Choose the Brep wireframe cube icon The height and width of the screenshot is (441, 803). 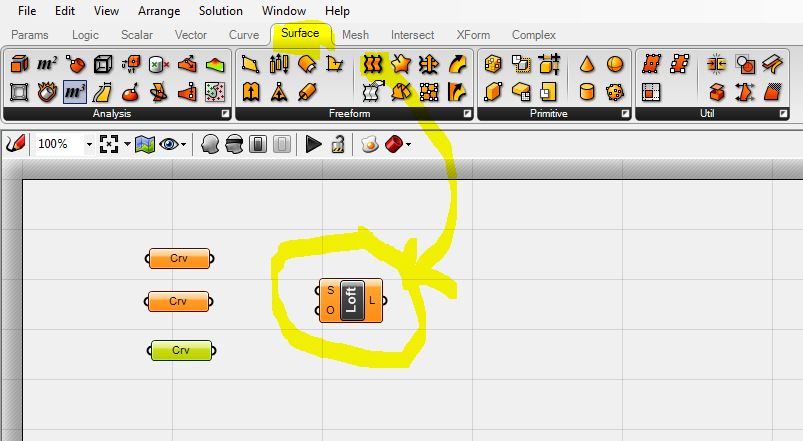(x=103, y=64)
